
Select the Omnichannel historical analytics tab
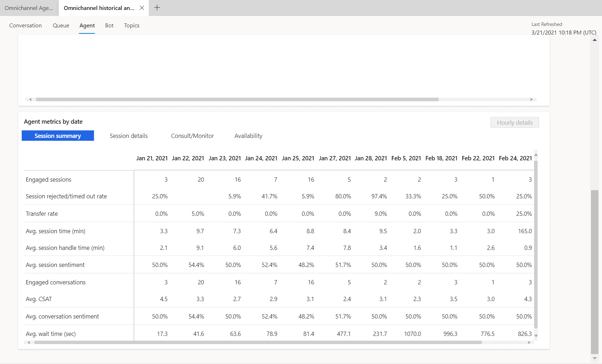tap(99, 8)
